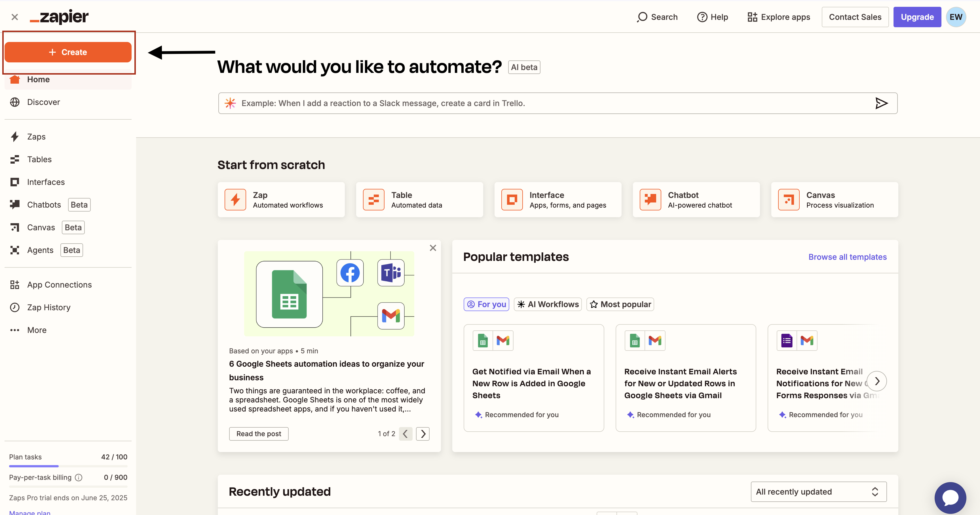Open the All recently updated dropdown
This screenshot has width=980, height=515.
(818, 492)
